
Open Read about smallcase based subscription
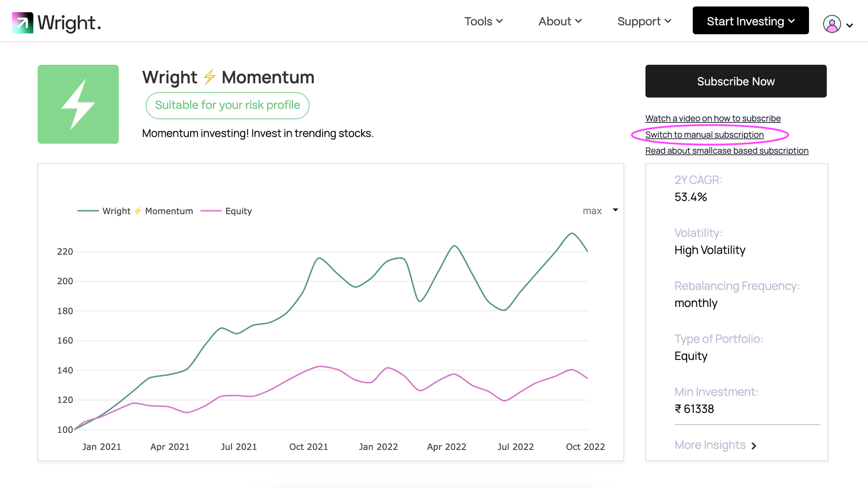click(x=727, y=151)
